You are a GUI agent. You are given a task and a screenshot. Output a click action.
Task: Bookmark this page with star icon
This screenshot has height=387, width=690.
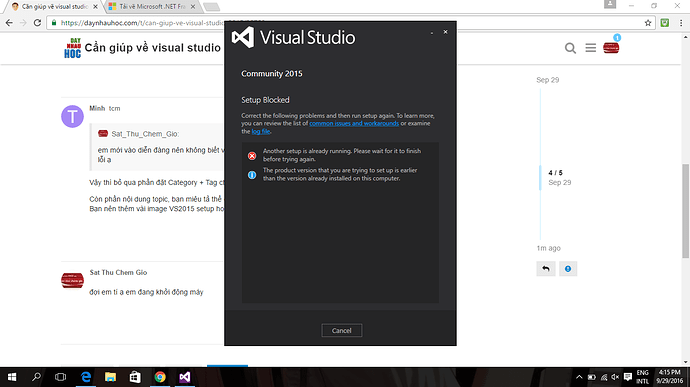pyautogui.click(x=648, y=23)
